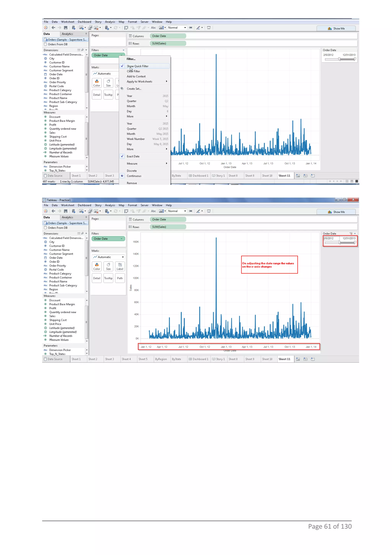Show the filmstrip view from status bar
The width and height of the screenshot is (392, 555).
(352, 181)
